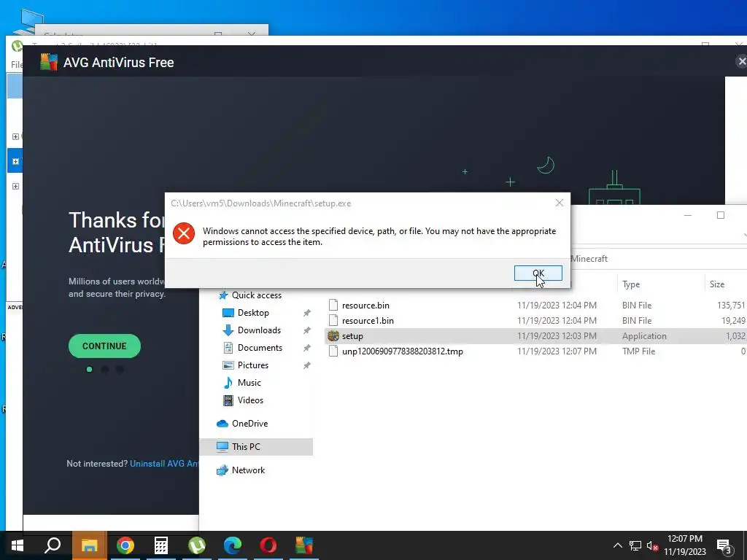Open AVG AntiVirus from taskbar

pyautogui.click(x=304, y=545)
